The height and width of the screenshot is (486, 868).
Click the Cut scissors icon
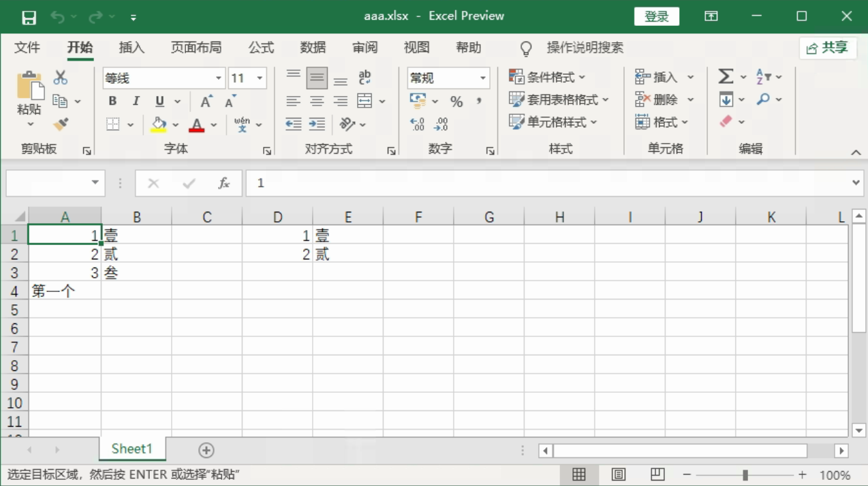coord(61,78)
